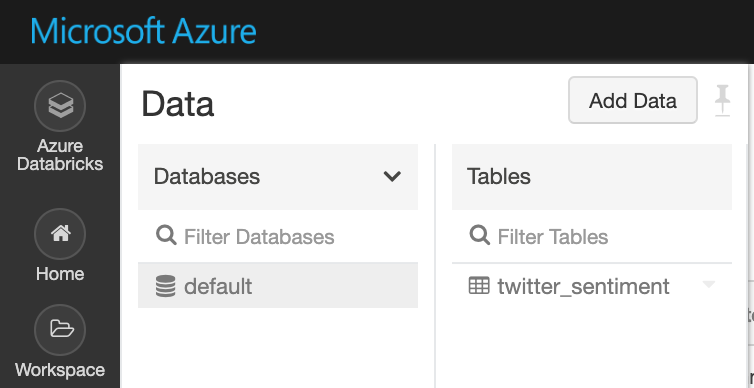Click the Microsoft Azure logo text

coord(143,32)
